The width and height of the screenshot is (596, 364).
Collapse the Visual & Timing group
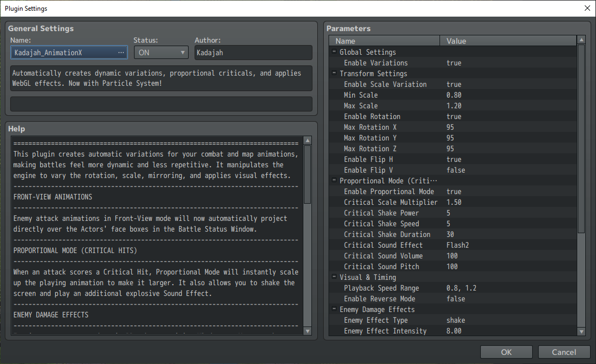pos(334,277)
